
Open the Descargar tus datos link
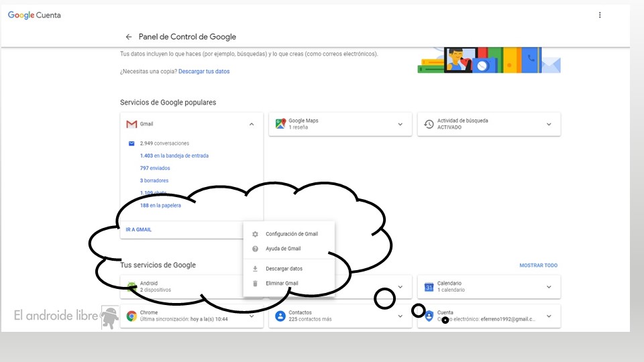pyautogui.click(x=204, y=72)
